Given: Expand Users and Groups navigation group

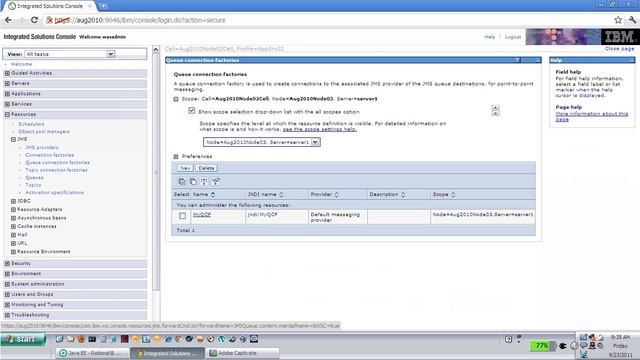Looking at the screenshot, I should click(7, 294).
